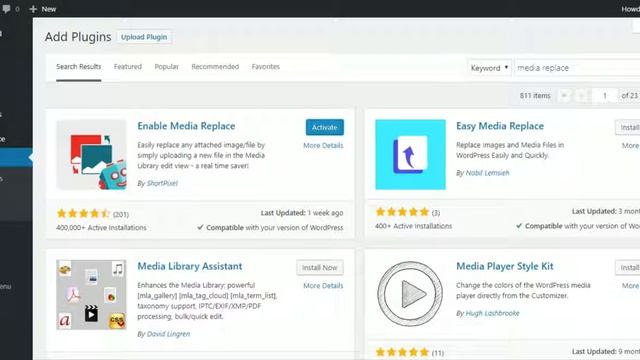
Task: Open the New content menu
Action: pyautogui.click(x=43, y=9)
